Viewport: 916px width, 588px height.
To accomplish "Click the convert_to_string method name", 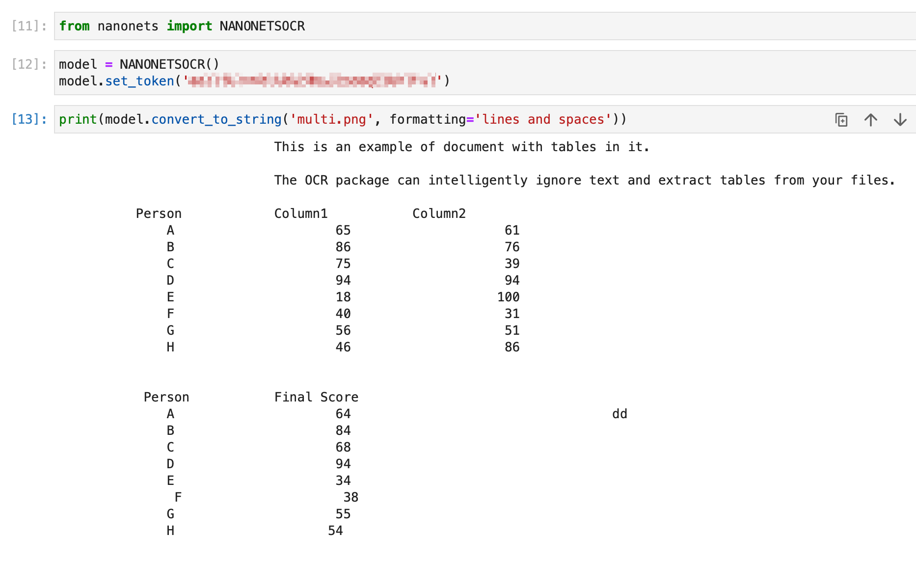I will tap(216, 119).
